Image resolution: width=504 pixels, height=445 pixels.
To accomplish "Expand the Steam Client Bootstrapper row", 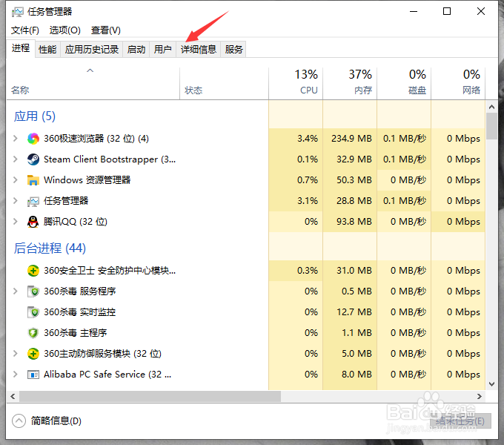I will pos(15,159).
